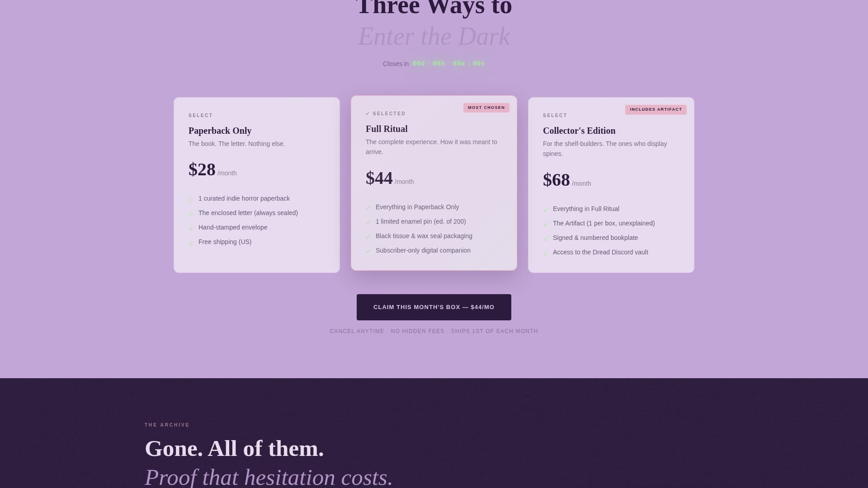Click the SELECT label on Paperback Only
Screen dimensions: 868x488
point(200,115)
